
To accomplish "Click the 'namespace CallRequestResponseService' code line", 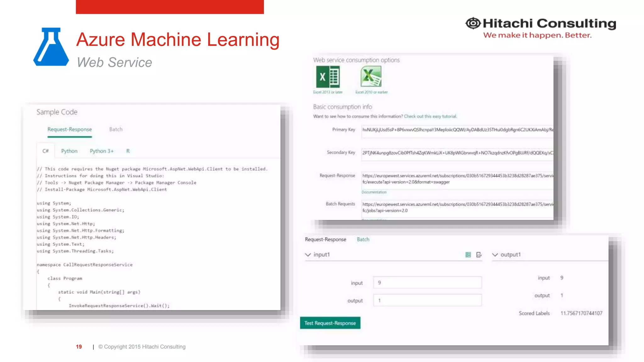I will coord(85,265).
